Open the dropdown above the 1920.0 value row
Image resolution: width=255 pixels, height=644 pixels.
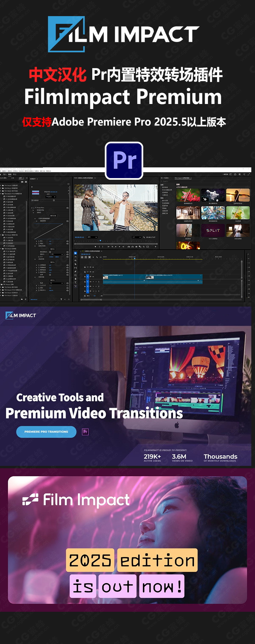coord(56,254)
